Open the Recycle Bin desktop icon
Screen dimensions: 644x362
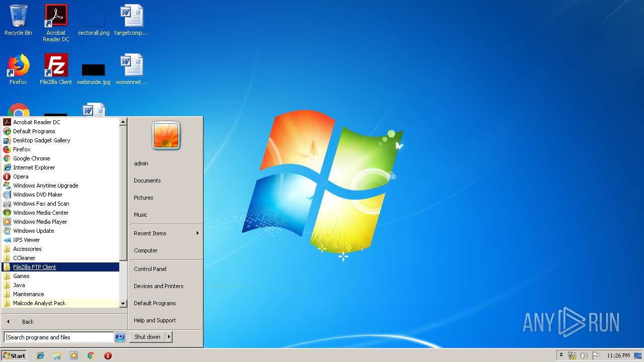pyautogui.click(x=18, y=20)
